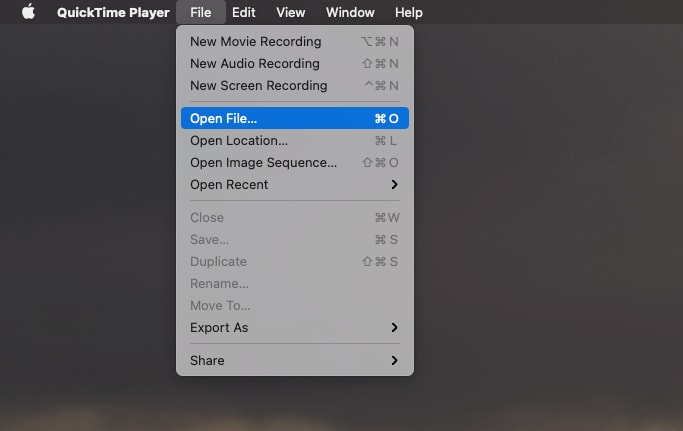This screenshot has width=683, height=431.
Task: Close the File menu in menu bar
Action: tap(201, 12)
